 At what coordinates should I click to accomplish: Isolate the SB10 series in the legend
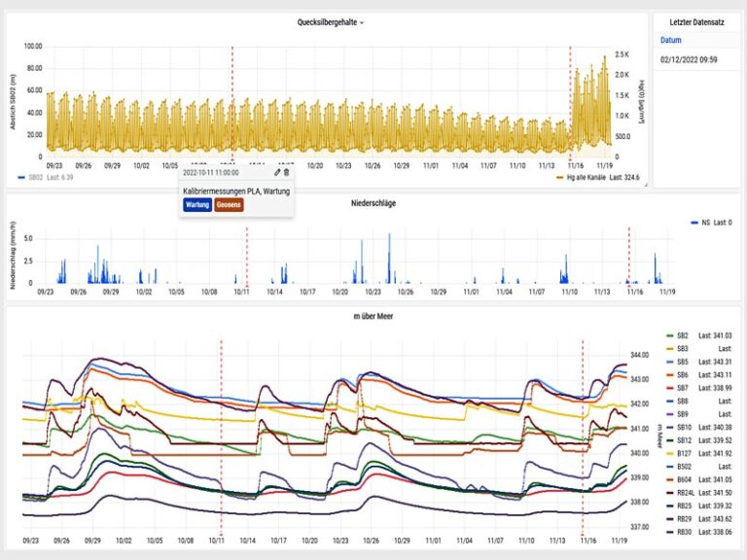pos(684,427)
